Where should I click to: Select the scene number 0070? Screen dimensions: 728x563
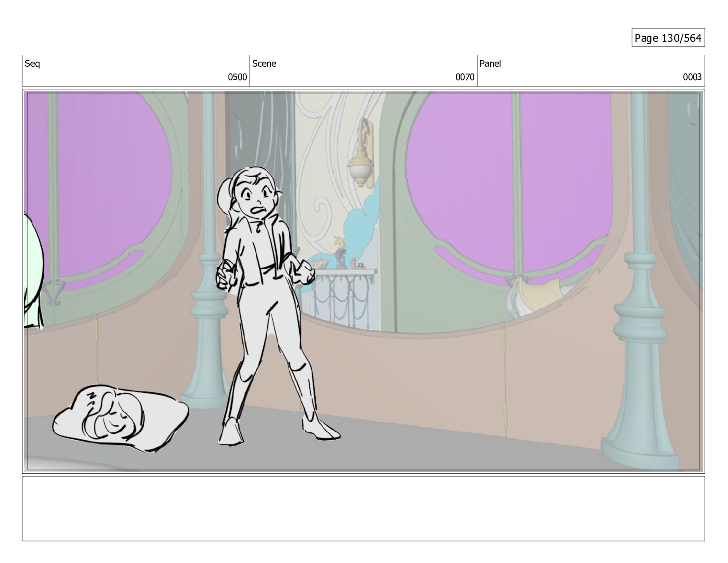(x=465, y=77)
